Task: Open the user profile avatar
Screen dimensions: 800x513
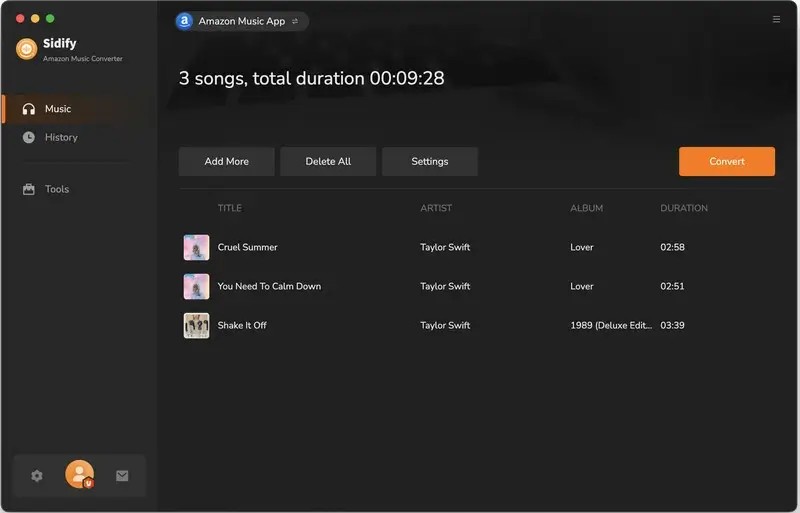Action: [80, 474]
